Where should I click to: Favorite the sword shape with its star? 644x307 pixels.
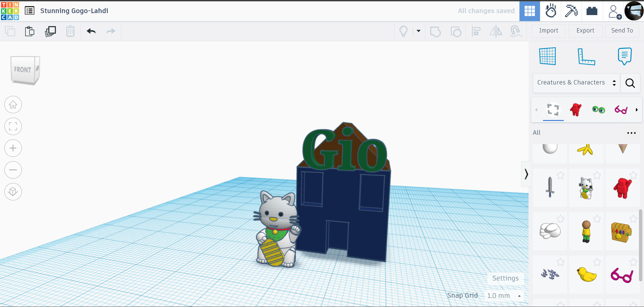(x=560, y=175)
